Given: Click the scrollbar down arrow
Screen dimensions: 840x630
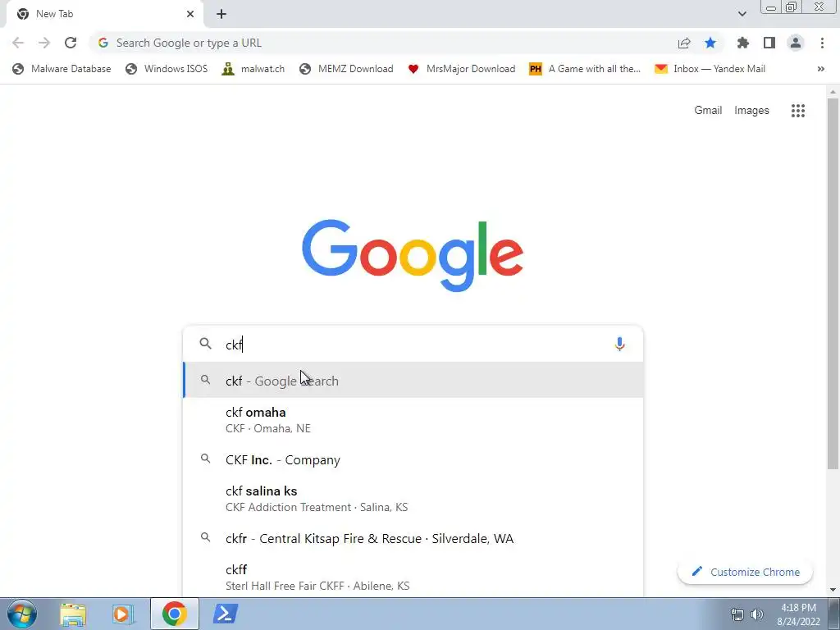Looking at the screenshot, I should pos(833,591).
